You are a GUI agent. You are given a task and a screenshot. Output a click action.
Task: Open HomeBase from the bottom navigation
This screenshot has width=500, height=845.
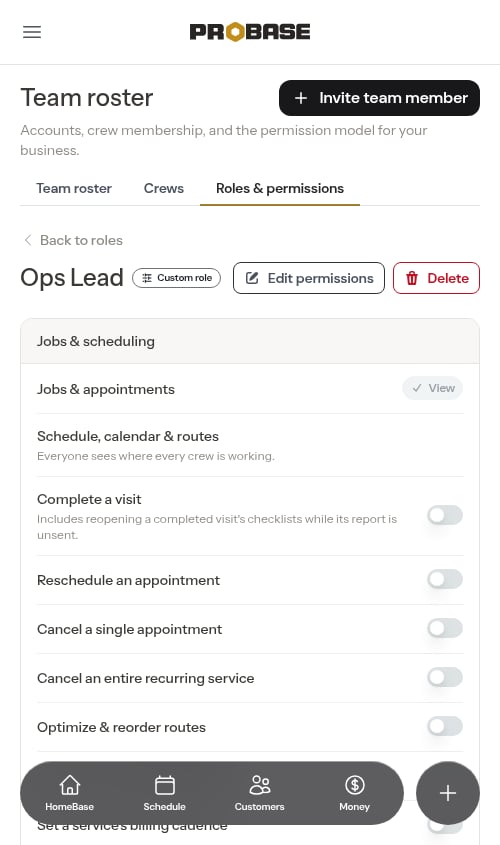click(x=70, y=793)
